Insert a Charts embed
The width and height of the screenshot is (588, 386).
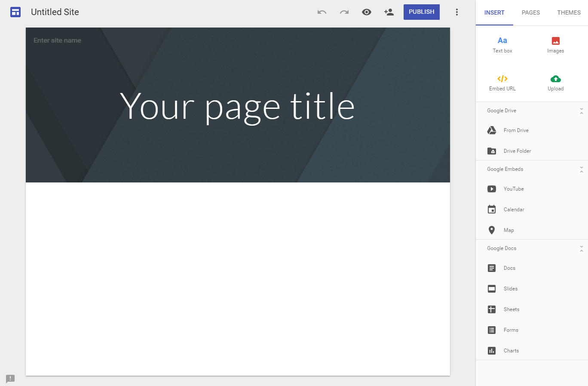pos(511,350)
